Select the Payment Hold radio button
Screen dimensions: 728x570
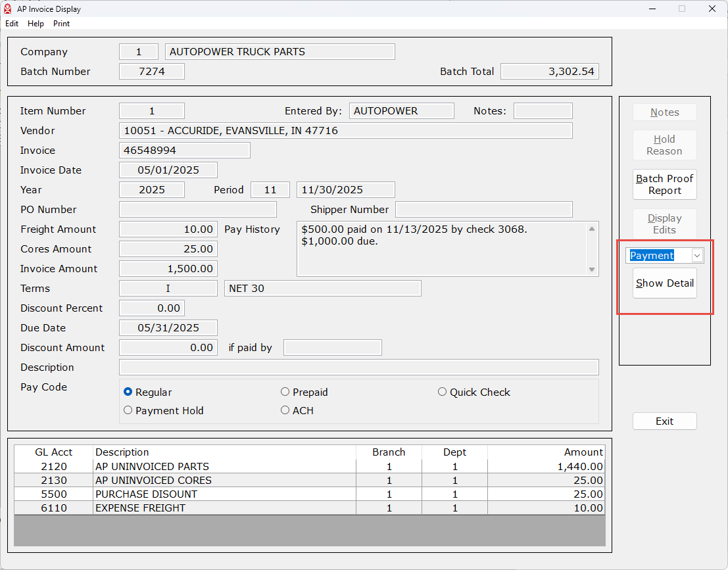tap(128, 410)
